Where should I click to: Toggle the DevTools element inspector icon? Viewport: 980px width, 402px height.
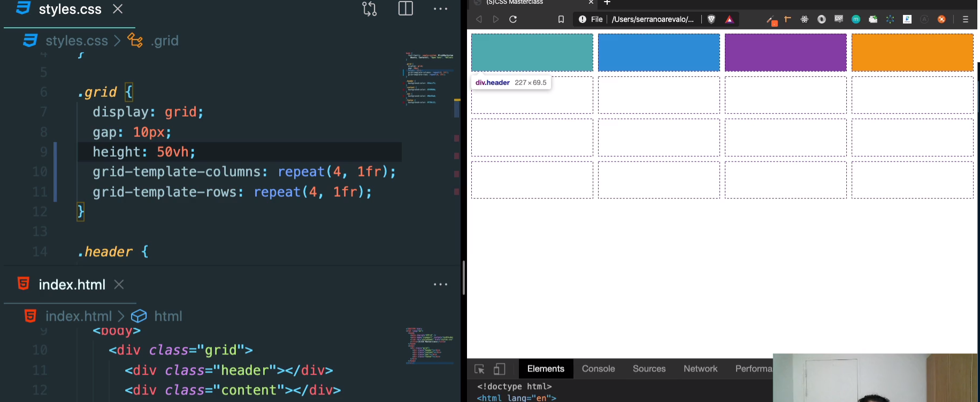[x=480, y=369]
